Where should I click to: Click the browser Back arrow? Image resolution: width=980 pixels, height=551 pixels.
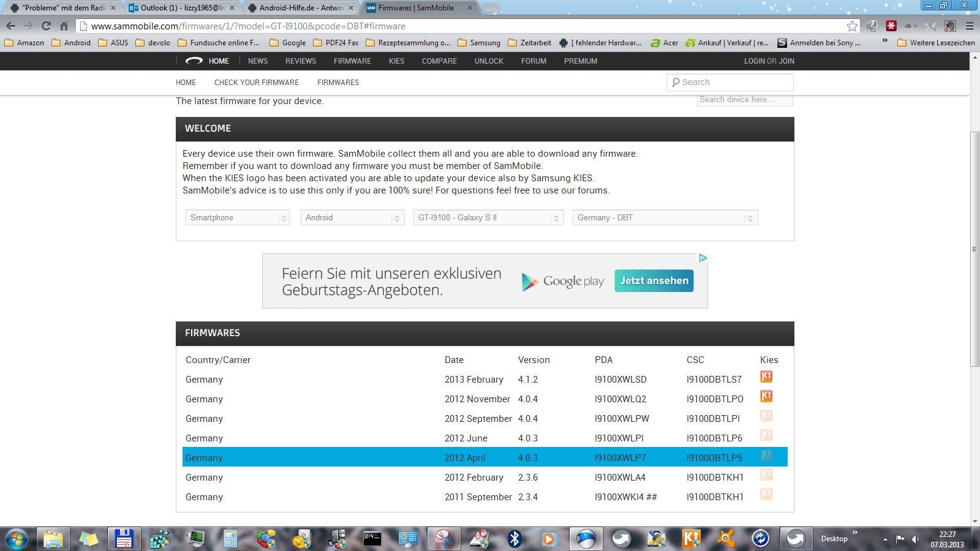pos(10,26)
